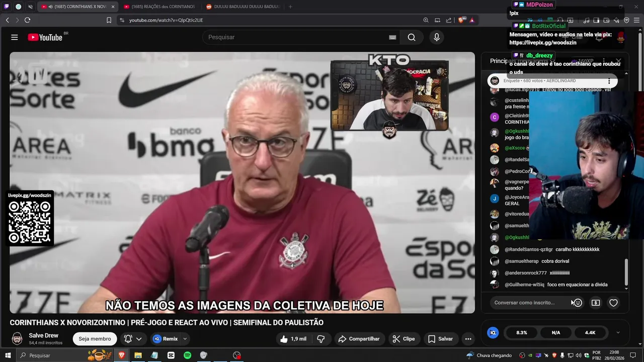Image resolution: width=644 pixels, height=362 pixels.
Task: Open the Salve Drew channel name link
Action: (x=44, y=335)
